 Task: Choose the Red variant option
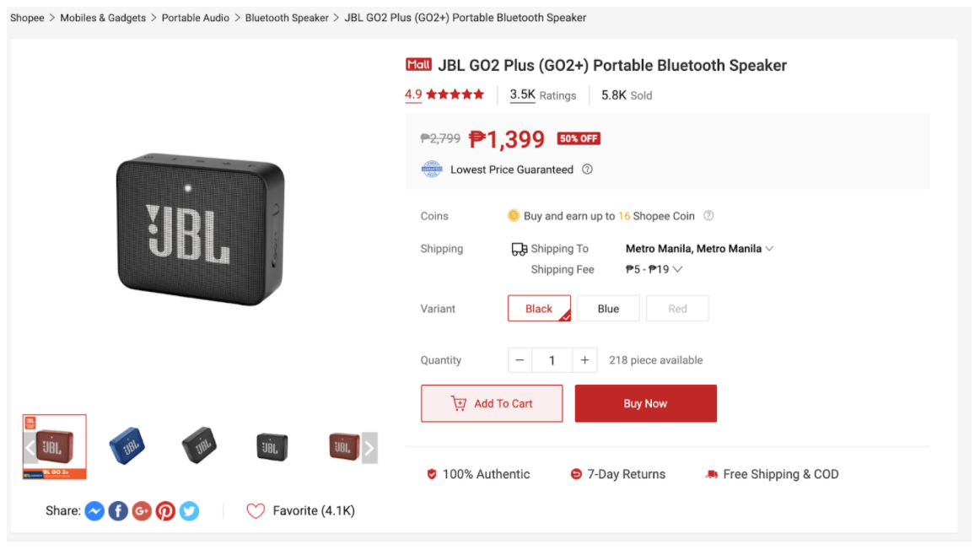click(x=677, y=308)
